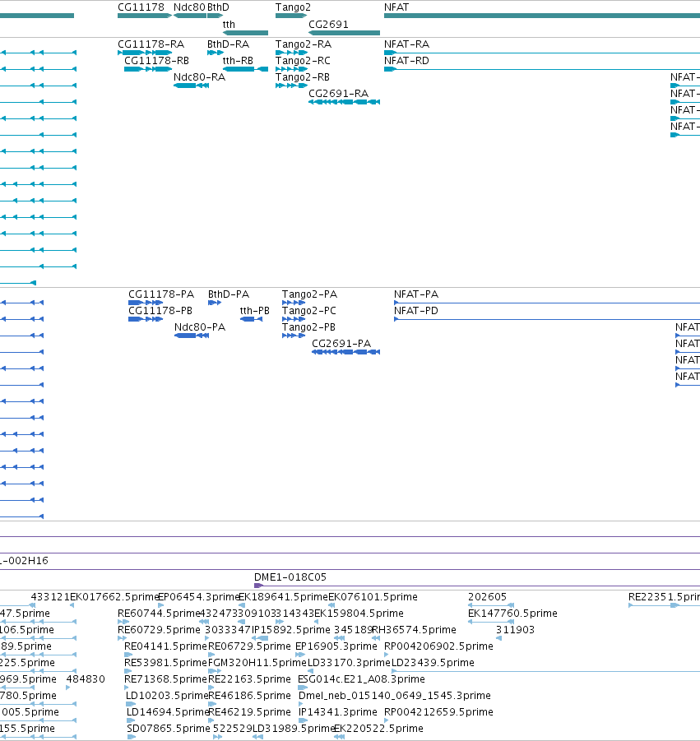Image resolution: width=700 pixels, height=741 pixels.
Task: Click the EK220522.5prime EST
Action: (x=339, y=737)
